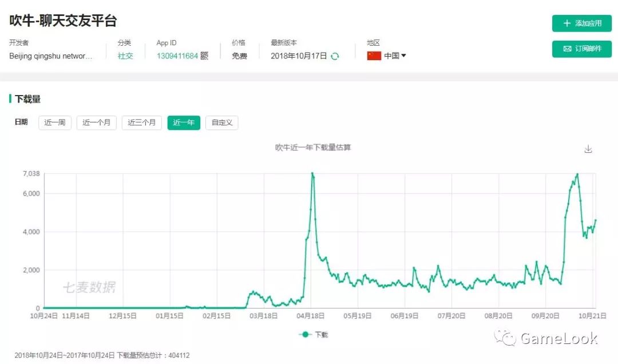This screenshot has width=618, height=364.
Task: Open the 社交 category link
Action: pyautogui.click(x=125, y=56)
